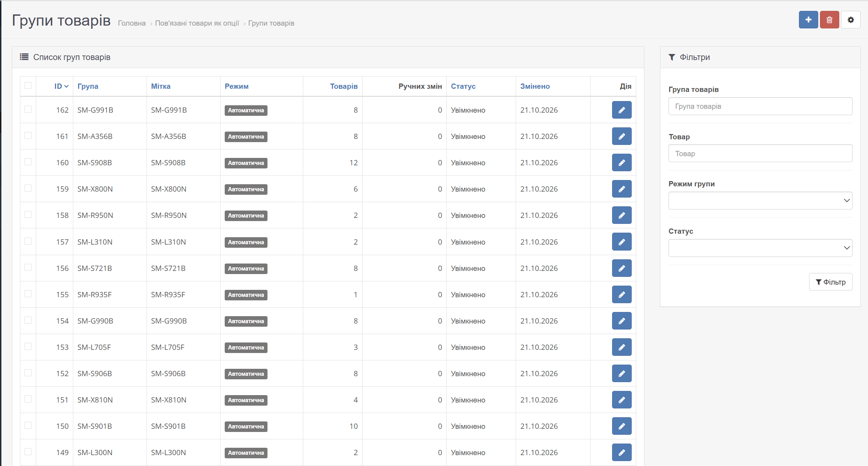Screen dimensions: 868x466
Task: Click Увімкнено status in row SM-L300N
Action: [468, 453]
